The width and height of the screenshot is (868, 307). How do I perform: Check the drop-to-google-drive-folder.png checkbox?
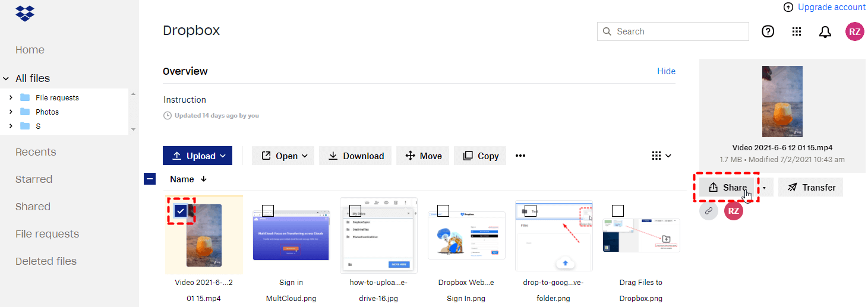click(531, 210)
